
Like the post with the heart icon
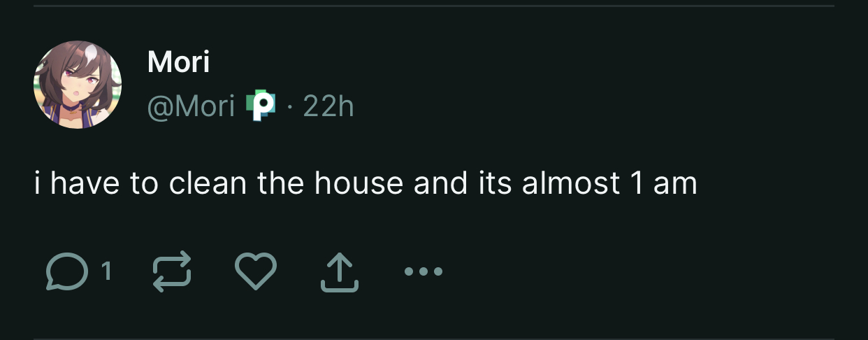click(x=256, y=271)
